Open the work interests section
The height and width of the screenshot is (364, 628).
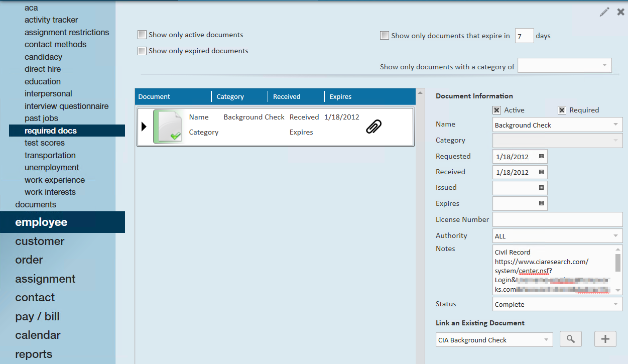pos(50,192)
